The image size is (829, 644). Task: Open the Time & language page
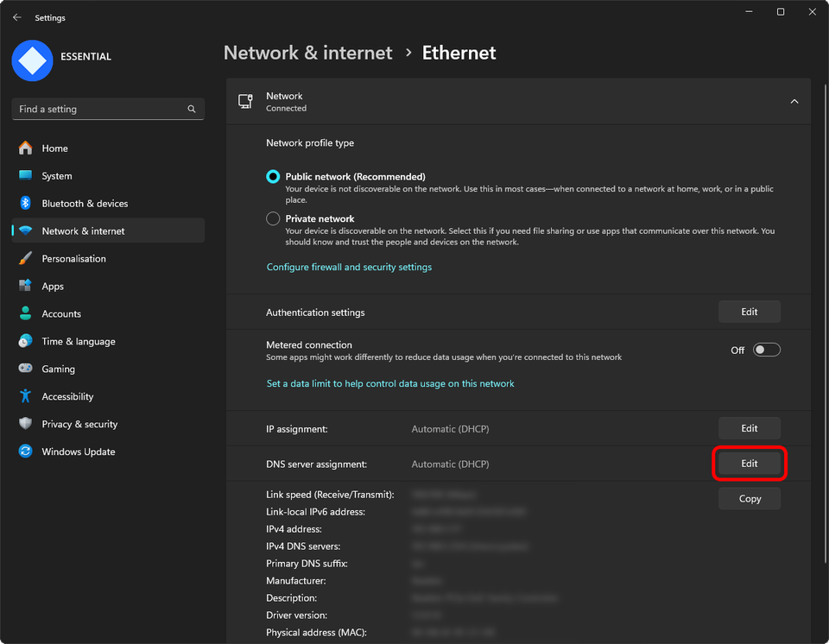click(x=78, y=342)
